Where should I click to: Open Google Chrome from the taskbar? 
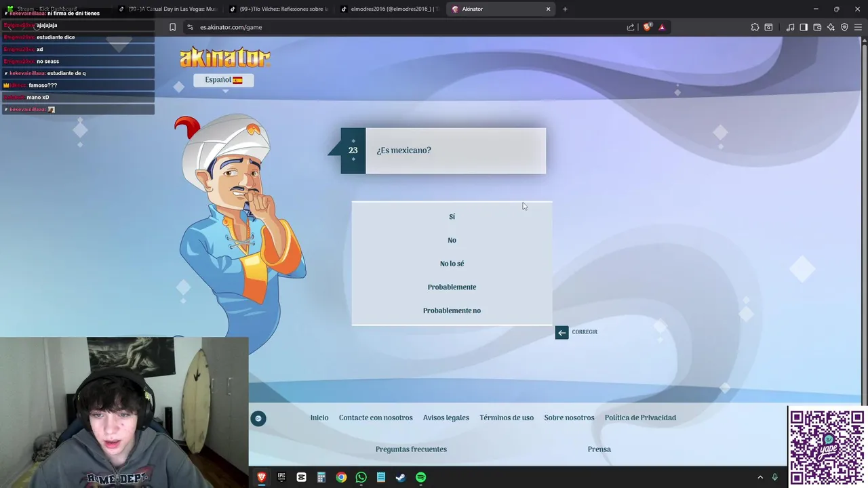(341, 477)
